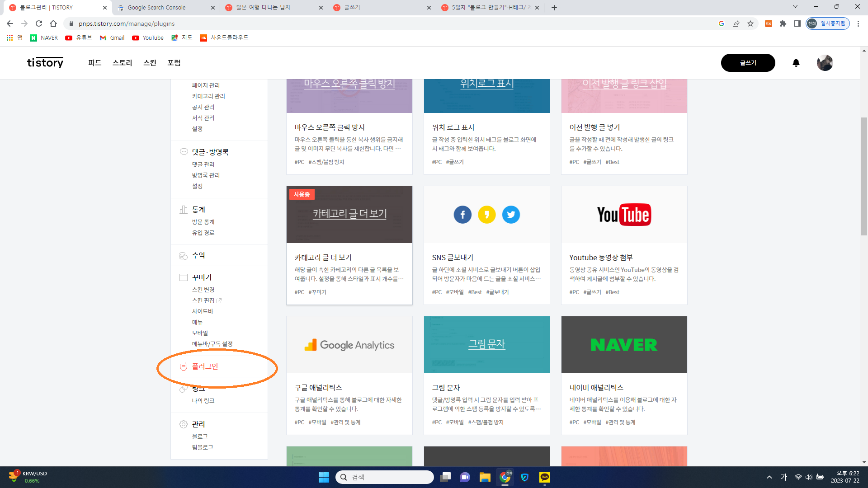
Task: Click the share page icon in address bar
Action: 736,23
